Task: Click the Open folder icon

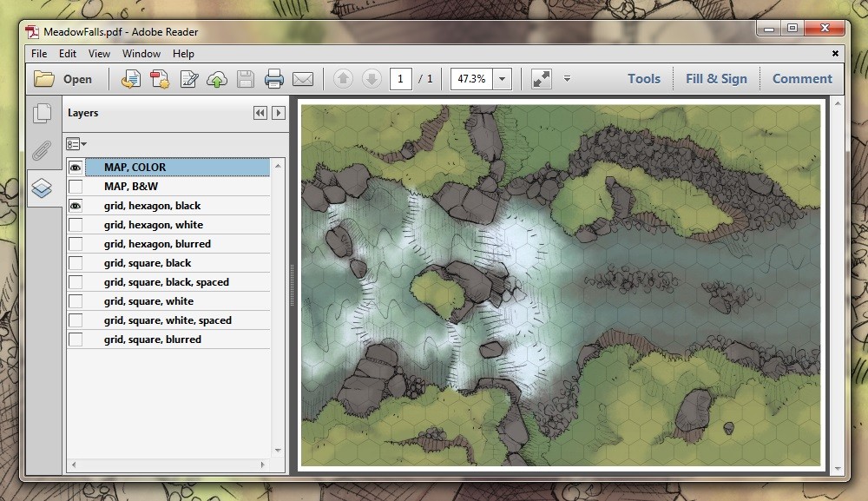Action: click(x=43, y=79)
